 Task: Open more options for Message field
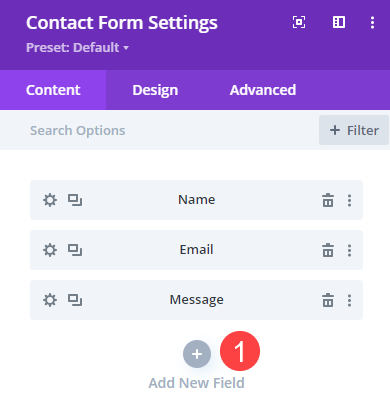point(349,300)
